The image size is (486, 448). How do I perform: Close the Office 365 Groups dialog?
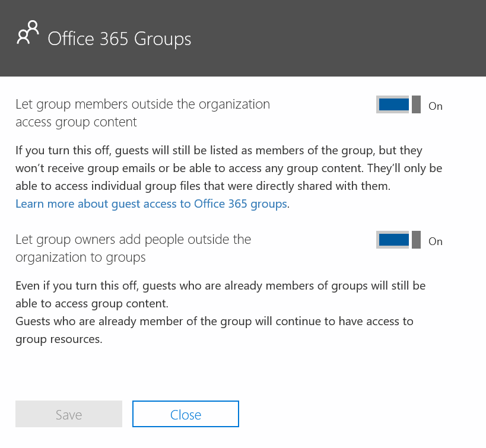click(186, 414)
